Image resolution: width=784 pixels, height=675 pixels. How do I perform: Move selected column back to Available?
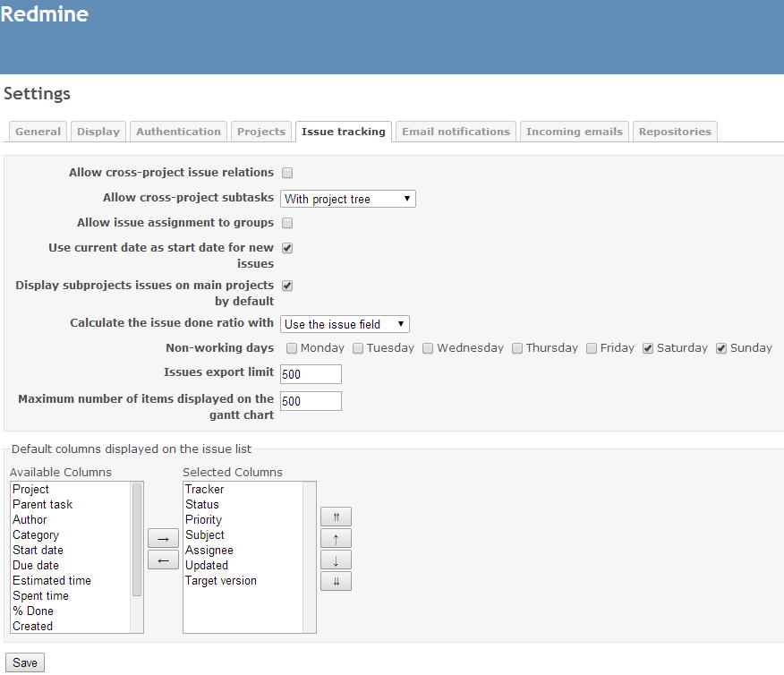[x=163, y=560]
